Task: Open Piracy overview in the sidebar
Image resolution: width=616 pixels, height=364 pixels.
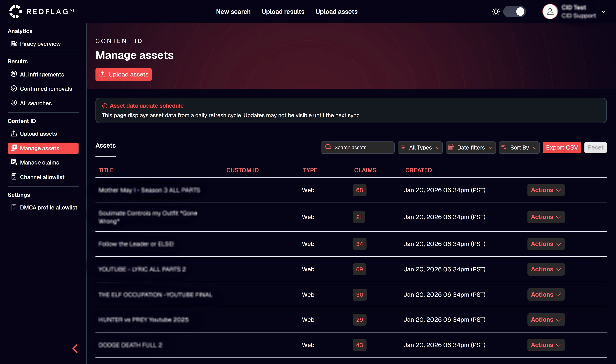Action: [40, 44]
